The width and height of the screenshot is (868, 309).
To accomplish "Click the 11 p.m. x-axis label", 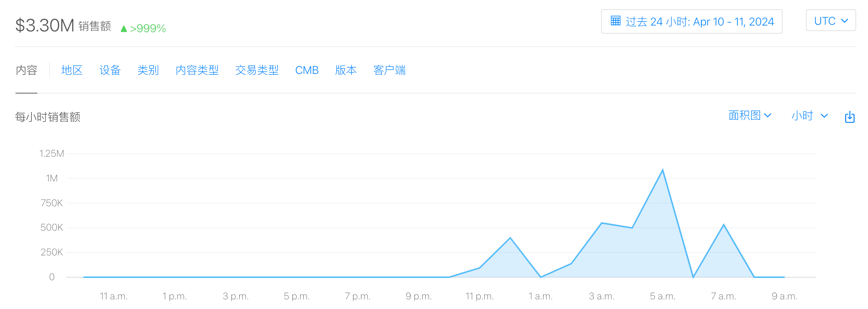I will [479, 296].
